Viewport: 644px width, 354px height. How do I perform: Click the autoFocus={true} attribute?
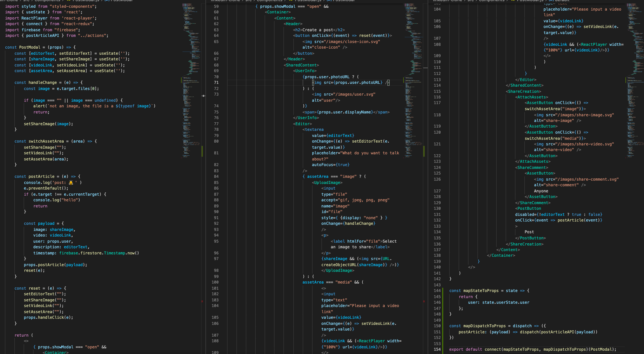[331, 165]
